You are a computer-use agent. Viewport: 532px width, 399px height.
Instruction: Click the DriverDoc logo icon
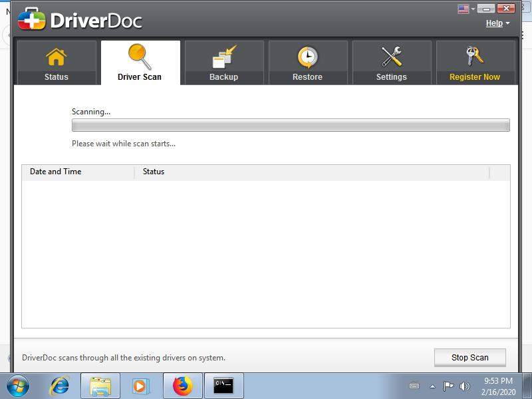[31, 19]
